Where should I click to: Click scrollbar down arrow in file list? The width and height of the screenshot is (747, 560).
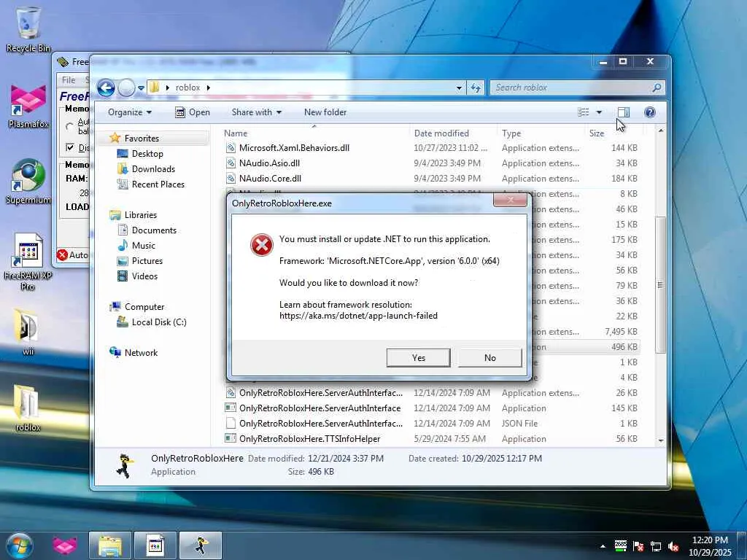(x=661, y=440)
